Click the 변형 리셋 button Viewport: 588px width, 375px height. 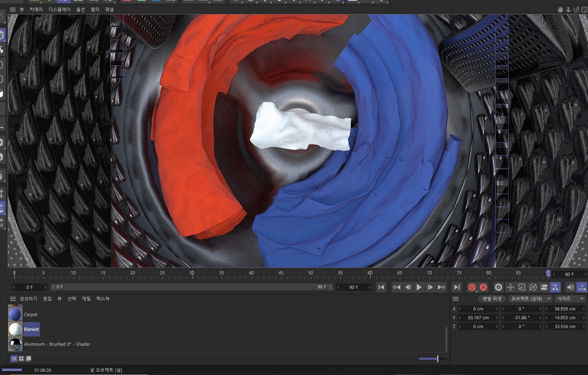(x=492, y=299)
